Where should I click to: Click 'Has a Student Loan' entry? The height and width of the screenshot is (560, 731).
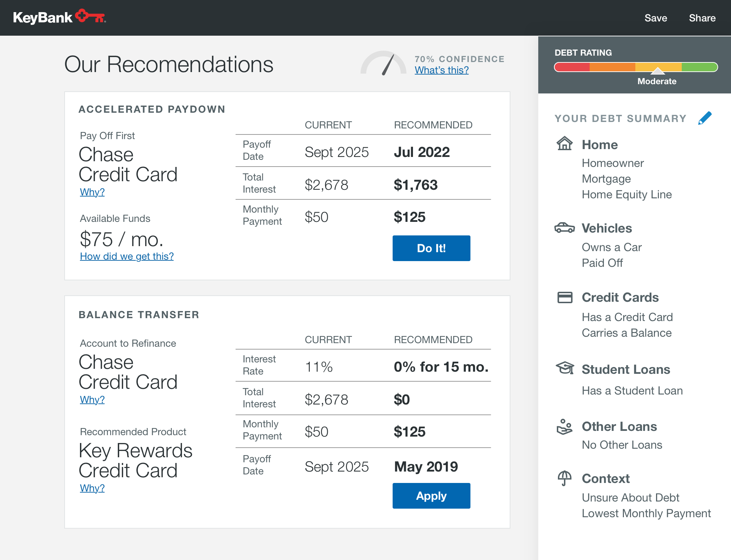pos(632,391)
